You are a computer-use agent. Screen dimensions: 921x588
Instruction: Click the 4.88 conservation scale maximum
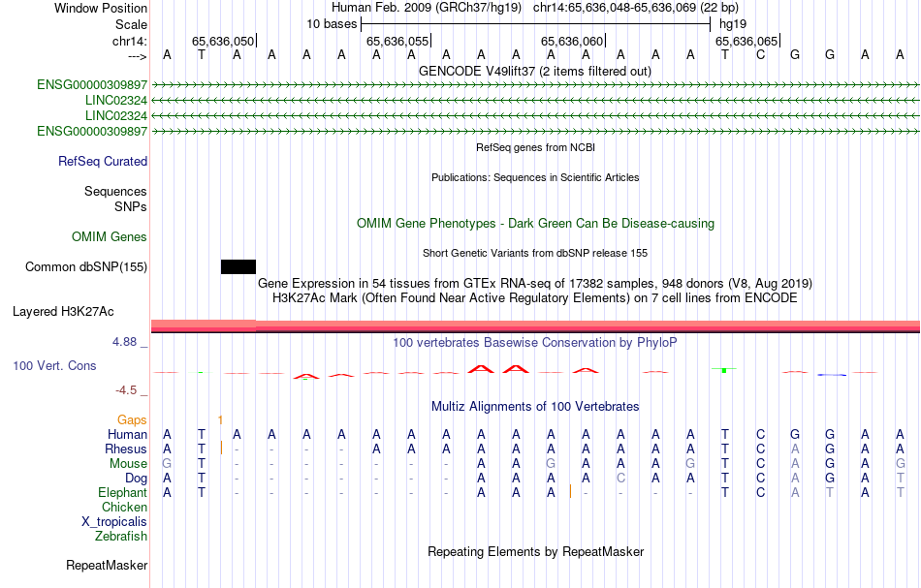124,342
